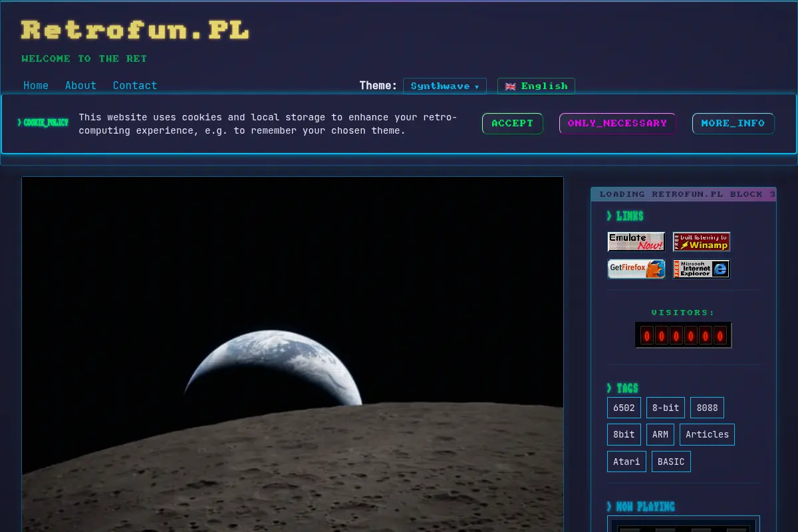Open MORE_INFO about cookies
Viewport: 798px width, 532px height.
point(733,123)
